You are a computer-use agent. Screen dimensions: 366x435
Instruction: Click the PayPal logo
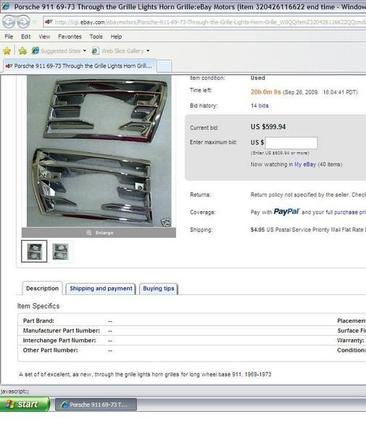click(287, 212)
